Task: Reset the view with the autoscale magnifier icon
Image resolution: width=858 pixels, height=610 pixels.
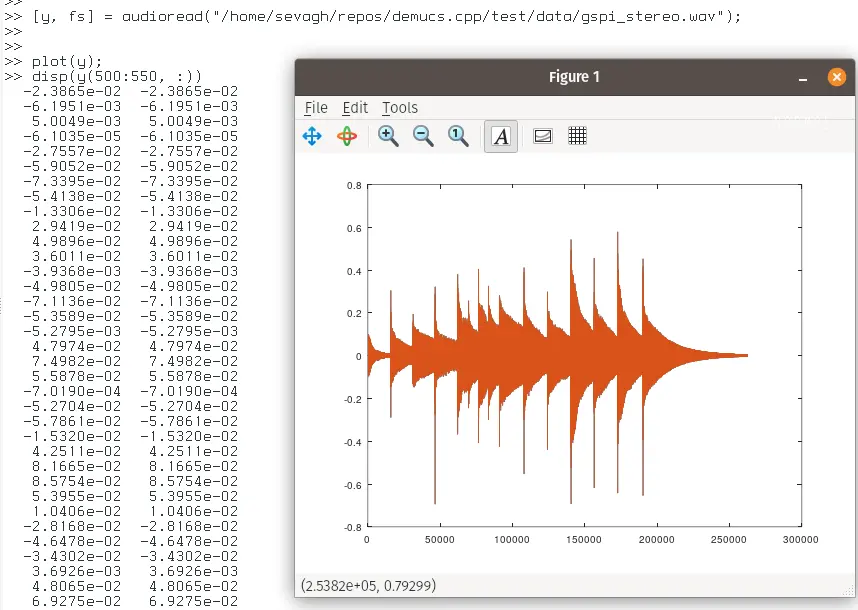Action: click(458, 135)
